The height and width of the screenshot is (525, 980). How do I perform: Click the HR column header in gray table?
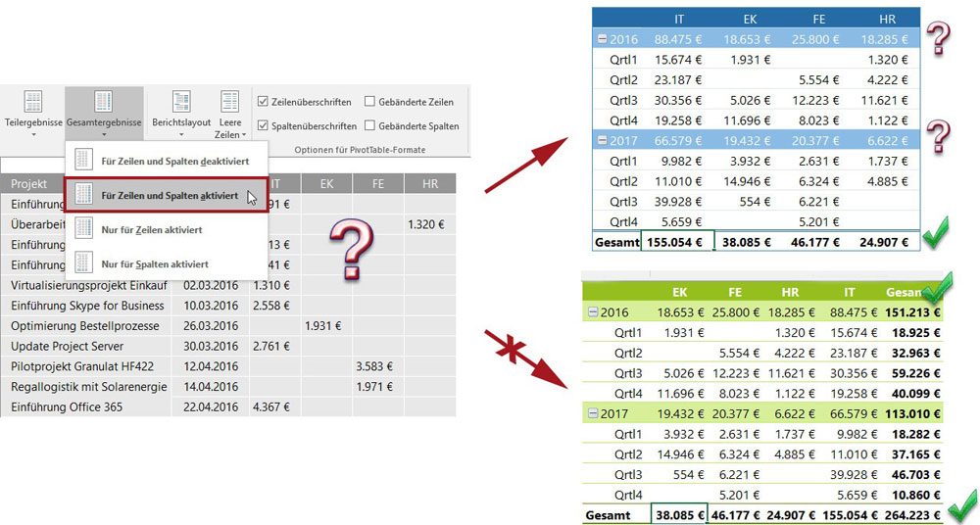point(429,183)
